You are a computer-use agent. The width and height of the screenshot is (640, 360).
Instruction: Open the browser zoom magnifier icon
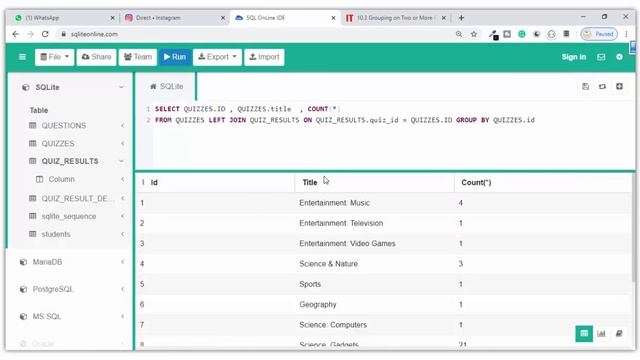pos(459,34)
